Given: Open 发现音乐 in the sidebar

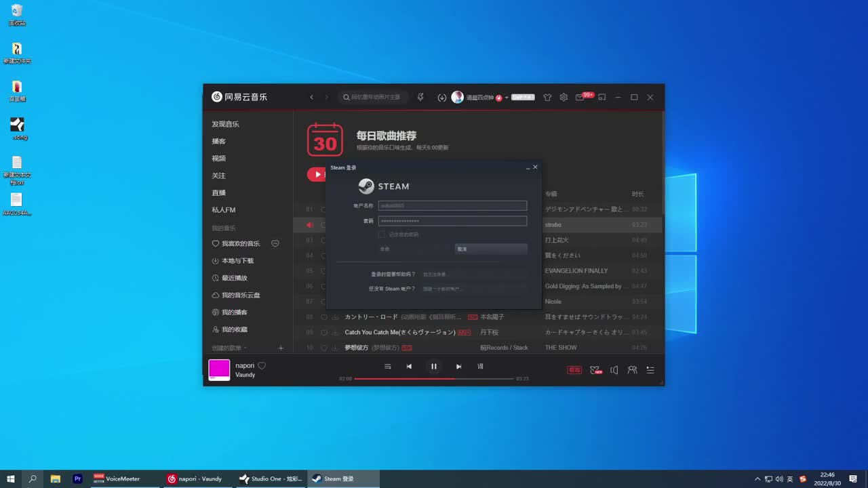Looking at the screenshot, I should [x=226, y=124].
